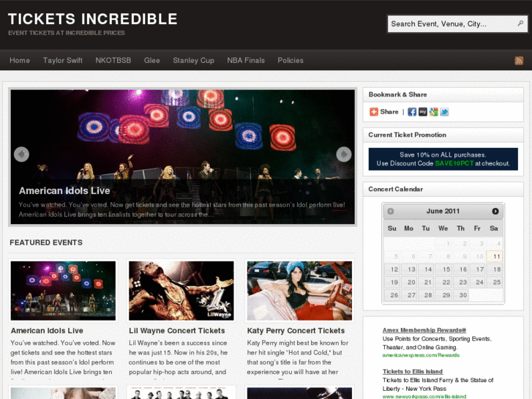Open the Home menu item

click(x=20, y=61)
